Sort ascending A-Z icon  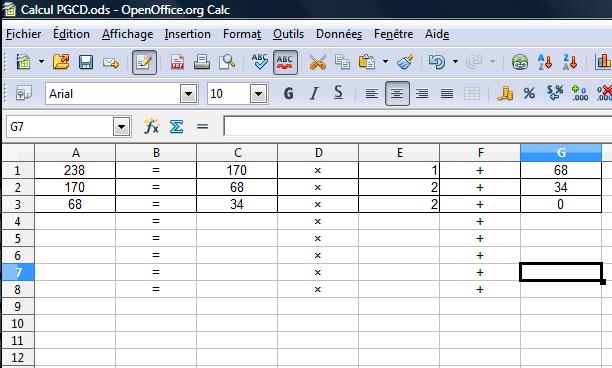(545, 62)
